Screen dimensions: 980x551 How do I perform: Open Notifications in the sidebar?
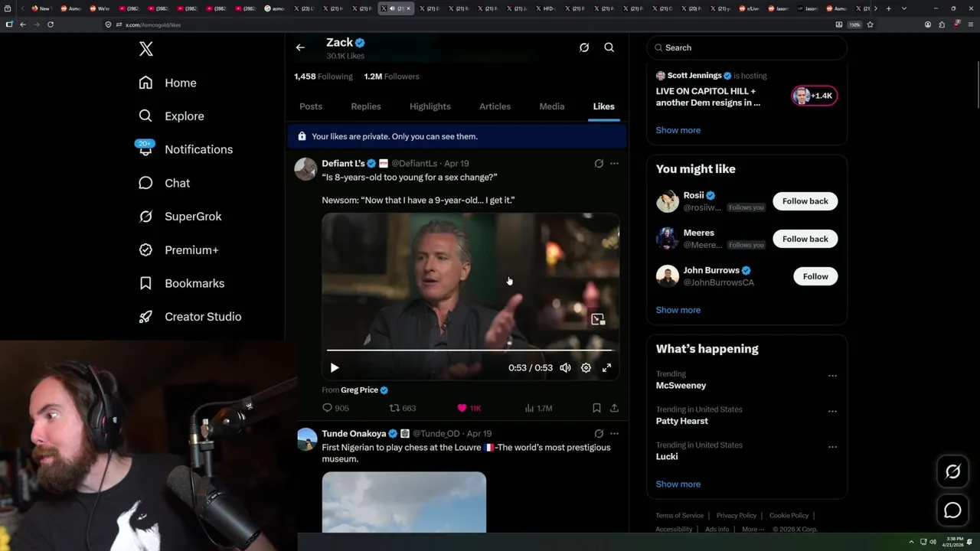coord(185,149)
